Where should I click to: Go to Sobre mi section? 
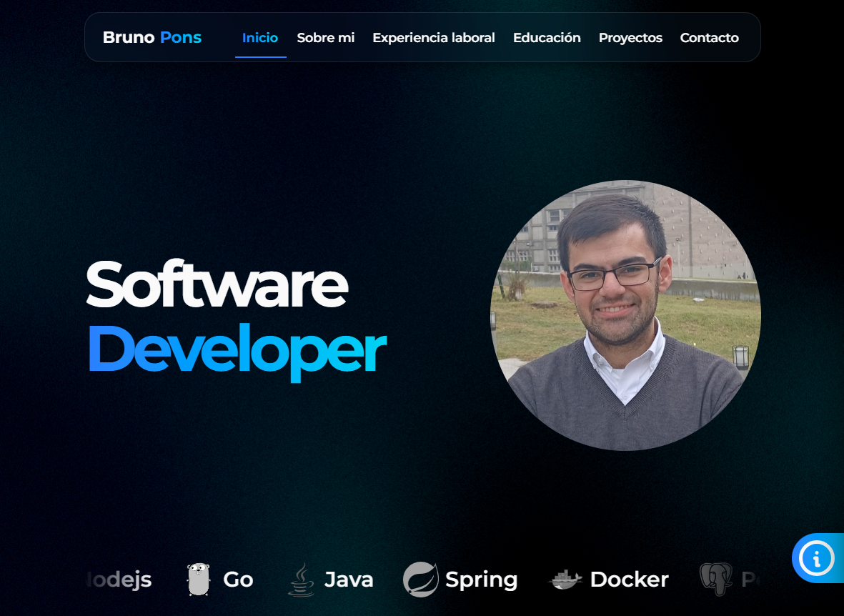click(x=326, y=38)
